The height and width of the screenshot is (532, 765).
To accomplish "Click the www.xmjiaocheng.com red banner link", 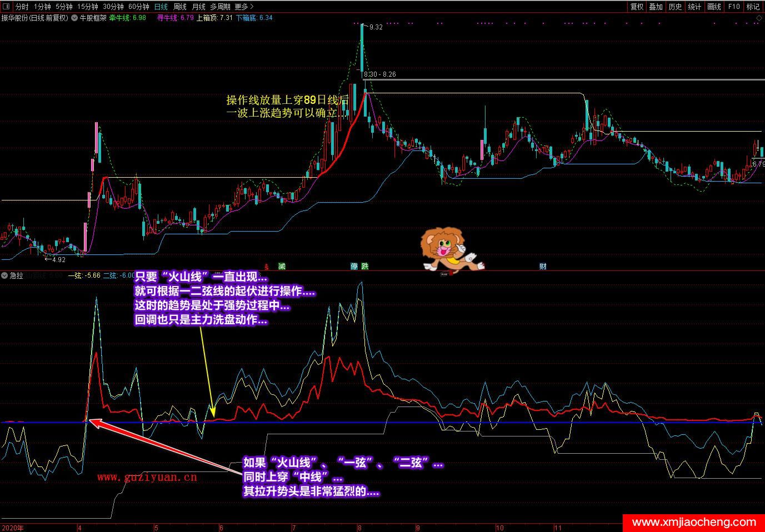I will 694,523.
